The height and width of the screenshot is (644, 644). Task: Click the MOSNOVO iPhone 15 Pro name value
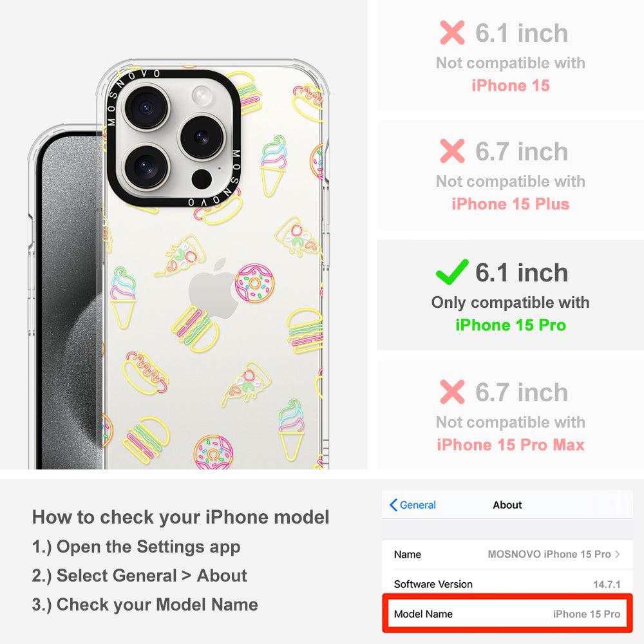(549, 554)
